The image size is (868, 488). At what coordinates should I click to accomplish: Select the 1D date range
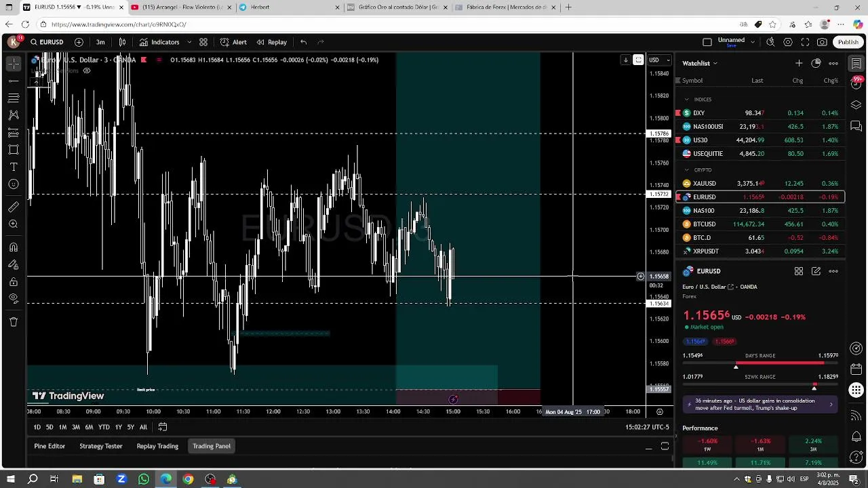pyautogui.click(x=37, y=427)
